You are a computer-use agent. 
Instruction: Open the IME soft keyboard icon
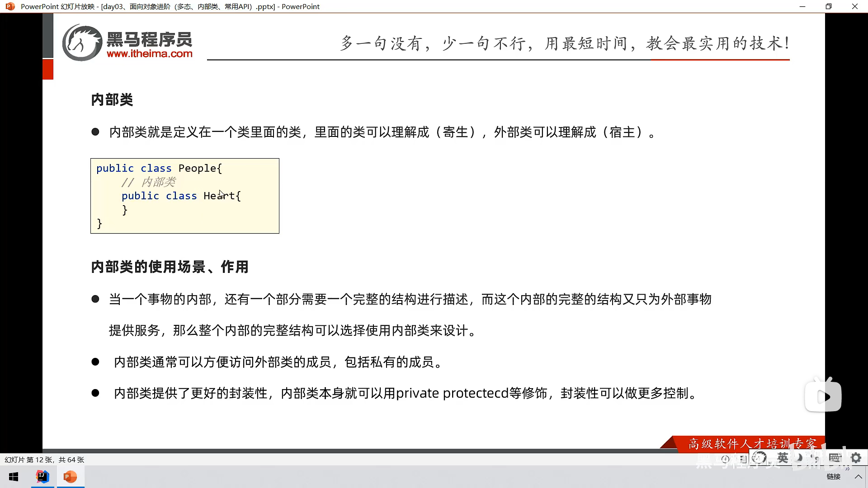(x=835, y=457)
